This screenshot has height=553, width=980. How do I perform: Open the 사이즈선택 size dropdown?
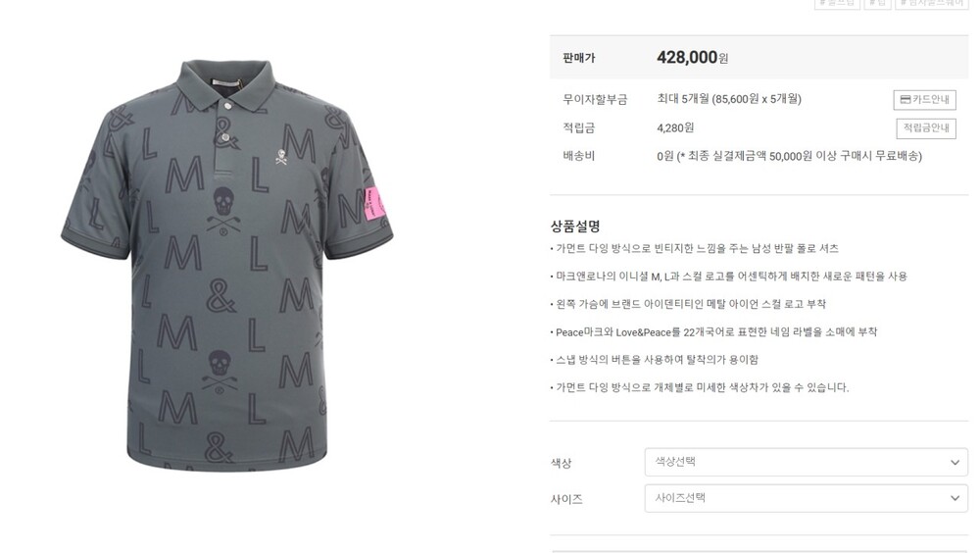coord(807,498)
